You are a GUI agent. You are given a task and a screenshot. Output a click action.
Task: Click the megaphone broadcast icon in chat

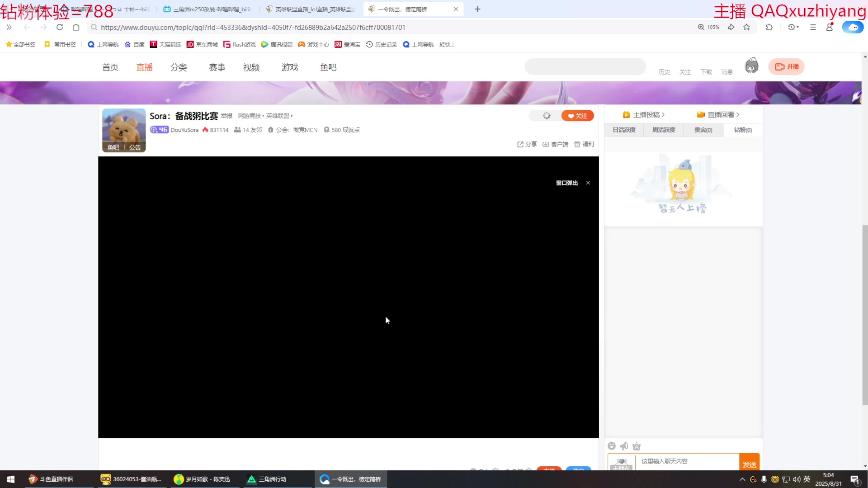point(624,446)
